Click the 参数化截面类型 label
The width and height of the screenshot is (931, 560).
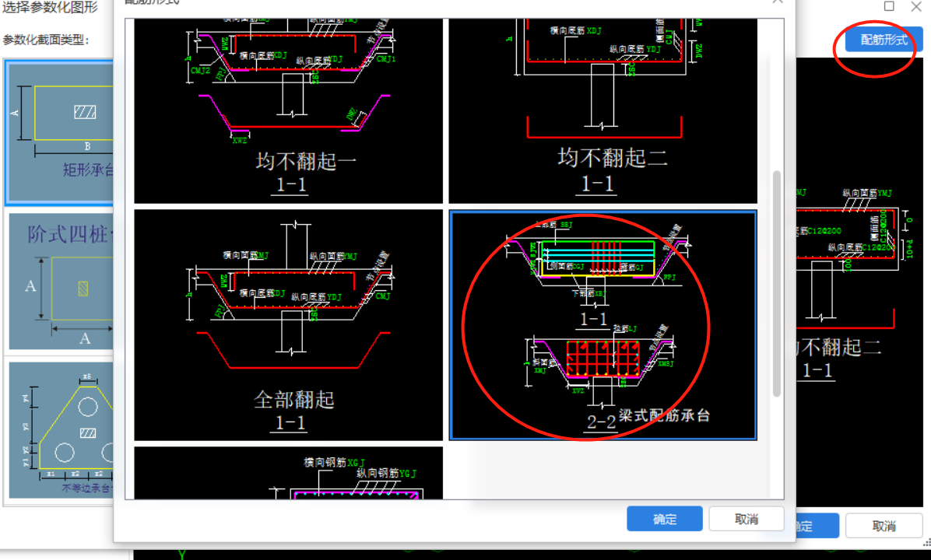[x=46, y=40]
